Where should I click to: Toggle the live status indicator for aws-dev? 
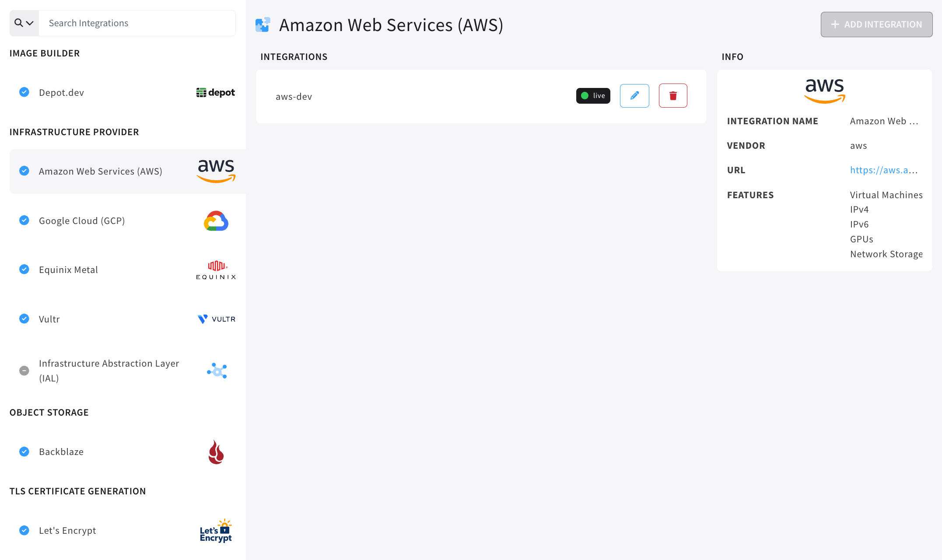tap(593, 95)
